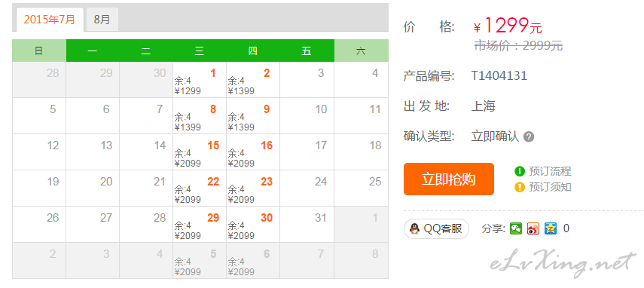Click the green info icon beside 预订流程
Viewport: 644px width, 288px height.
(520, 171)
